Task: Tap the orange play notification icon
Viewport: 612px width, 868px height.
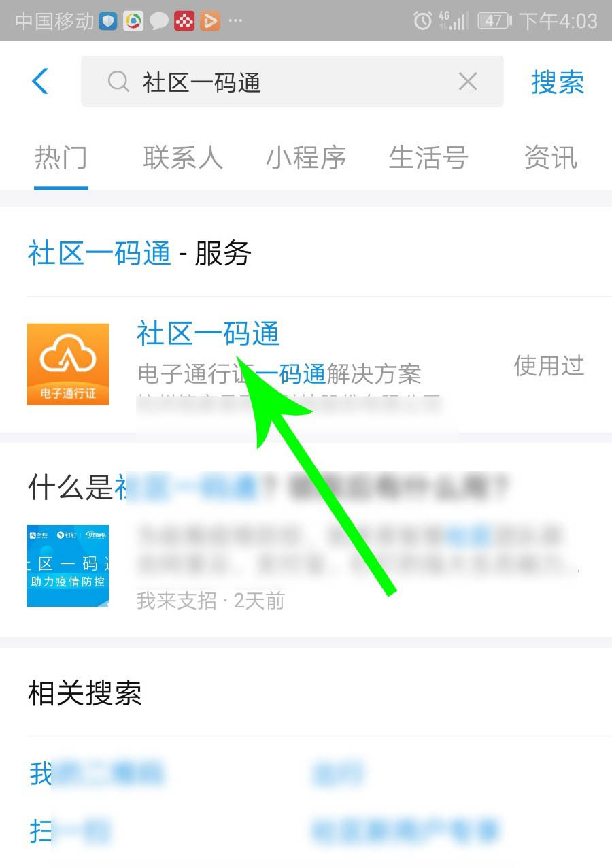Action: (x=210, y=21)
